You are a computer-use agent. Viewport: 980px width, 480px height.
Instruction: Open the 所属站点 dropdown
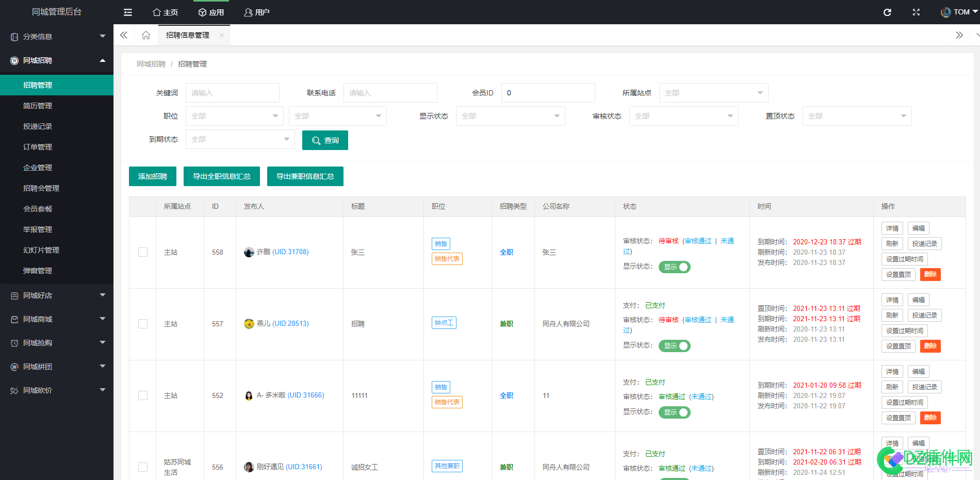(x=713, y=93)
